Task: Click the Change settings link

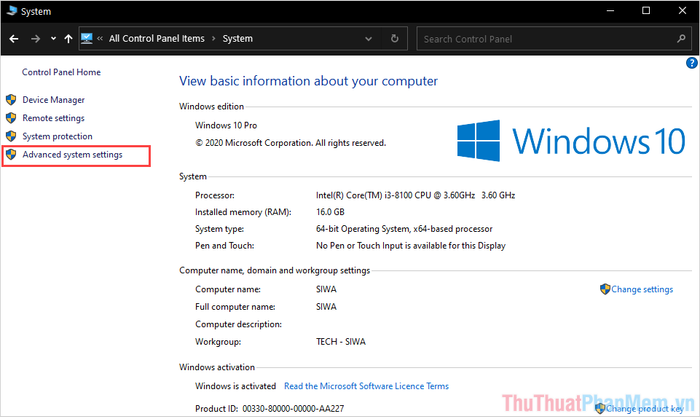Action: point(642,289)
